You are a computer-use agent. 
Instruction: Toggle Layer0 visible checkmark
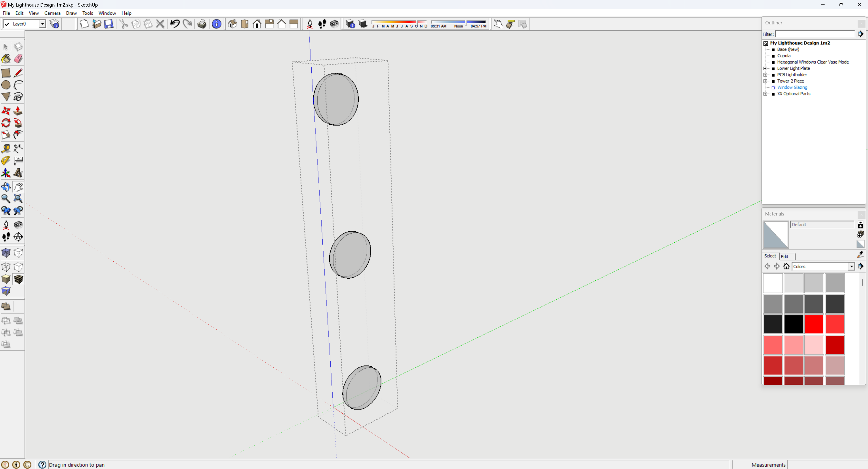7,24
